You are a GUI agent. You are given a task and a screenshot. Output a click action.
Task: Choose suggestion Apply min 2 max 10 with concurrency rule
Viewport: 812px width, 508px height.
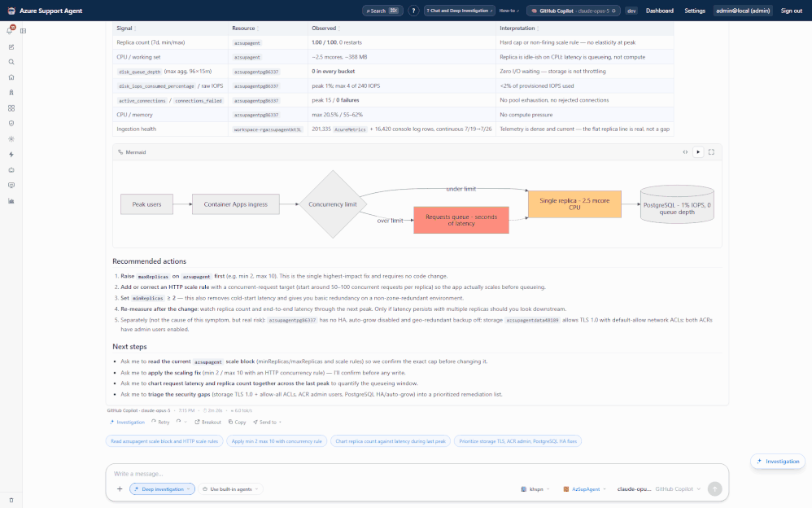(277, 441)
